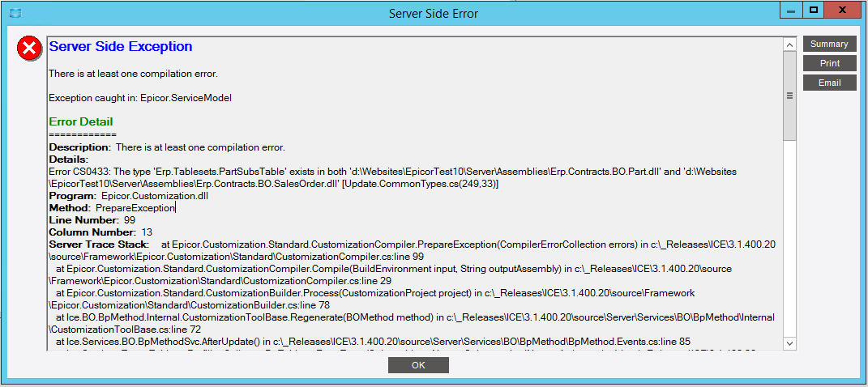Click the scrollbar up arrow
Viewport: 868px width, 387px height.
(x=790, y=45)
